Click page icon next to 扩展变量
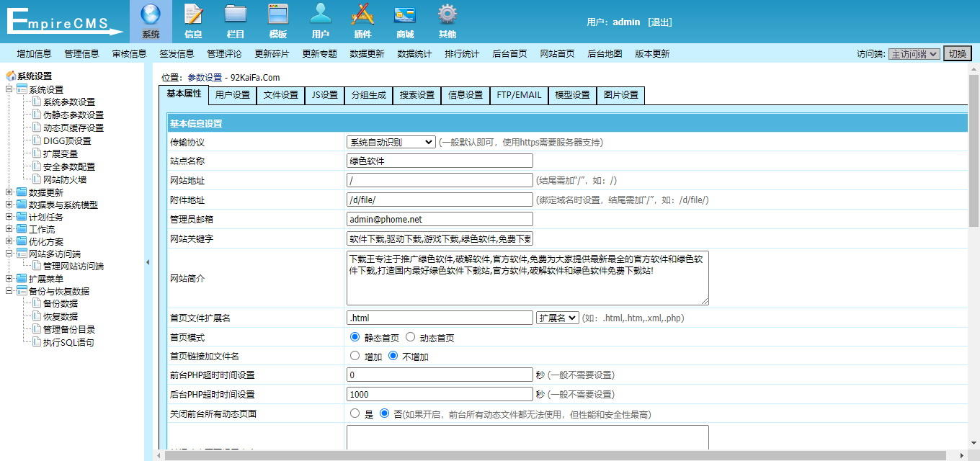 point(37,153)
